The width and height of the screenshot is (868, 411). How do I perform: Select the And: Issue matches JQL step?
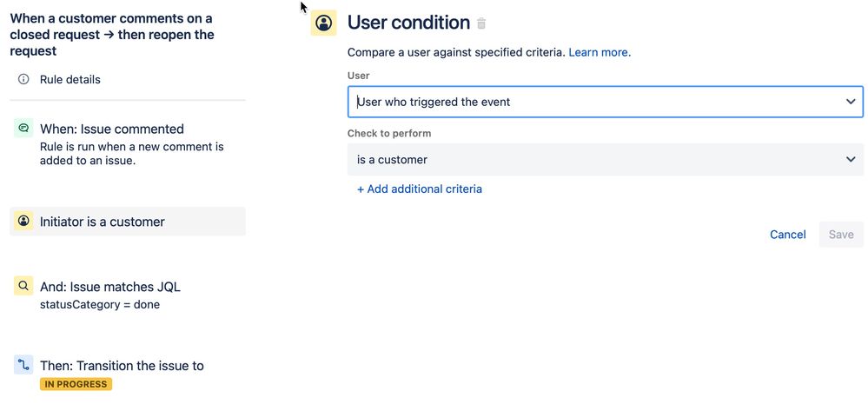click(128, 294)
